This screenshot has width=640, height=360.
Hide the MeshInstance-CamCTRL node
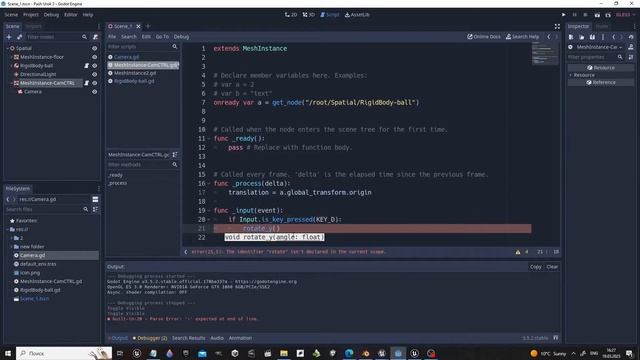coord(95,83)
